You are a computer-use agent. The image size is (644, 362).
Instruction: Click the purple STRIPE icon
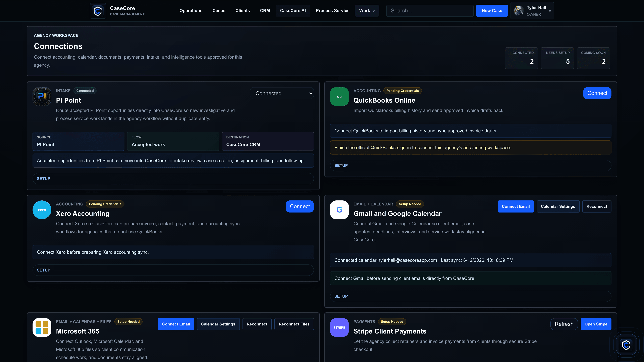click(339, 327)
